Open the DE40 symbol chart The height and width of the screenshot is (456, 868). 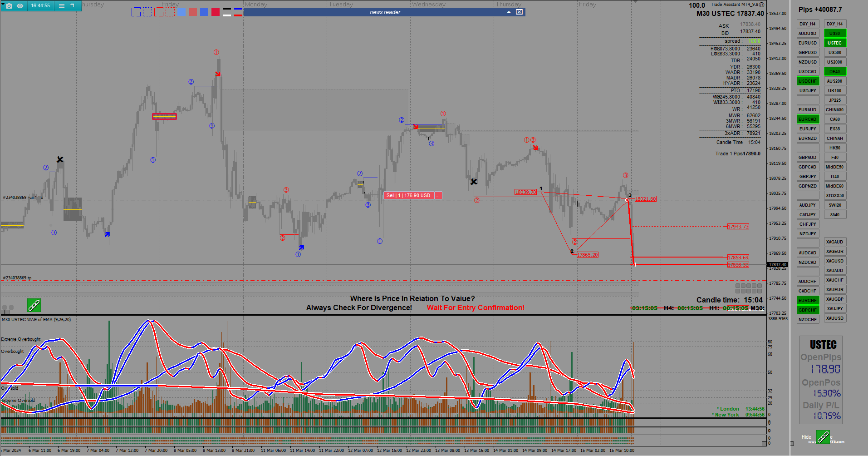[835, 72]
